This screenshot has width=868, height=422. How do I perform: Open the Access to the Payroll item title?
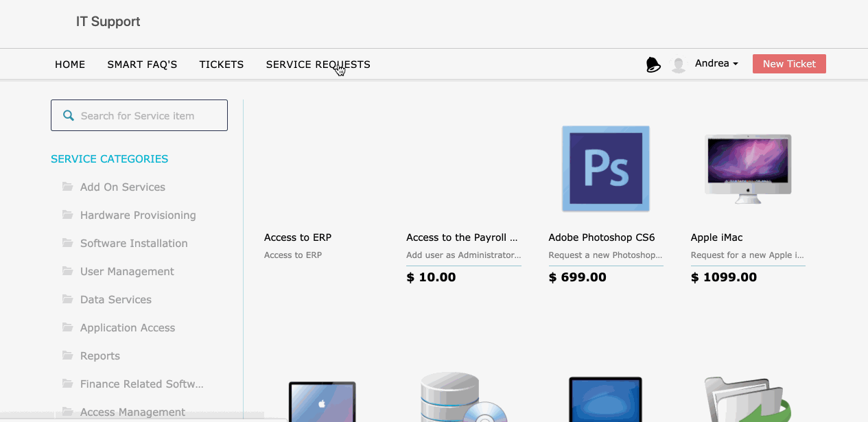(462, 237)
